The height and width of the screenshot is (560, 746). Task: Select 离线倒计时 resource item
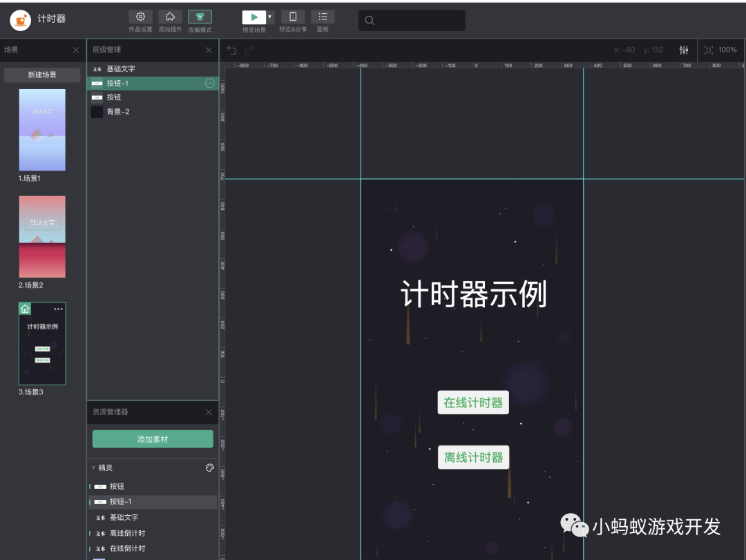[153, 533]
